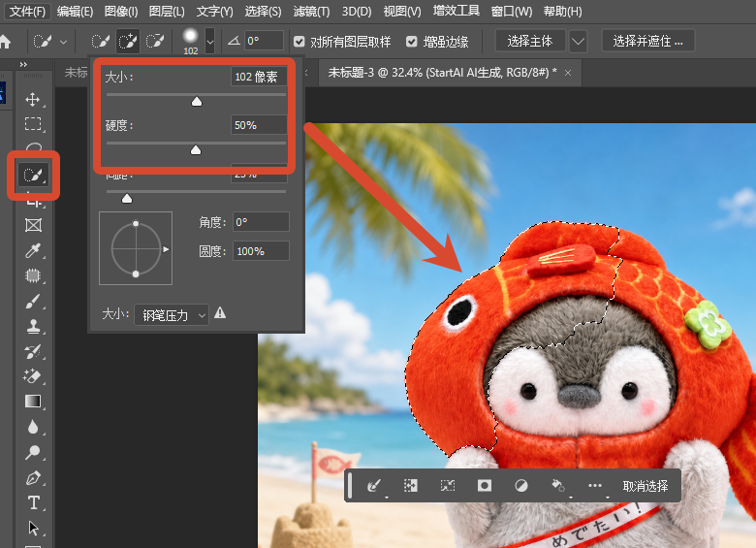Click the 选择并遮住 button
The image size is (756, 548).
pos(648,41)
